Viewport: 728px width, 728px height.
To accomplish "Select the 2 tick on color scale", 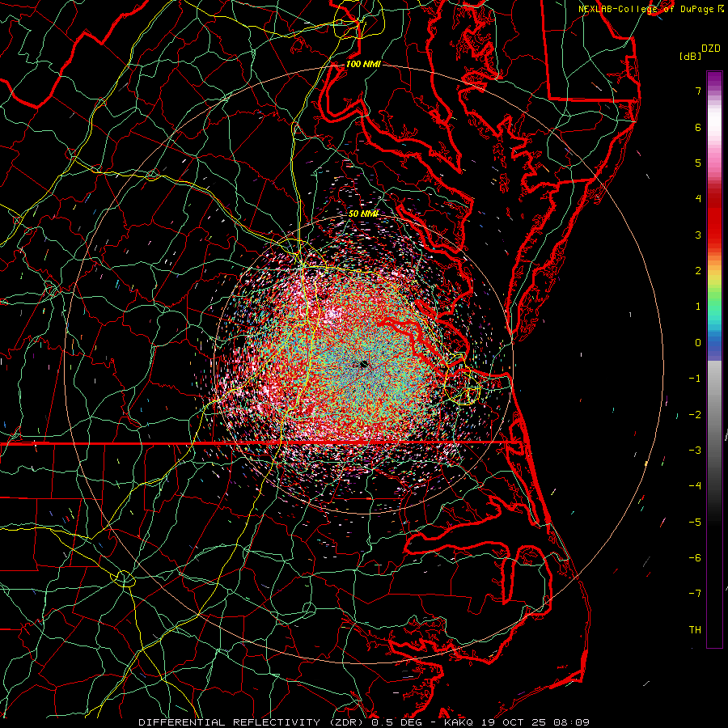I will [698, 271].
